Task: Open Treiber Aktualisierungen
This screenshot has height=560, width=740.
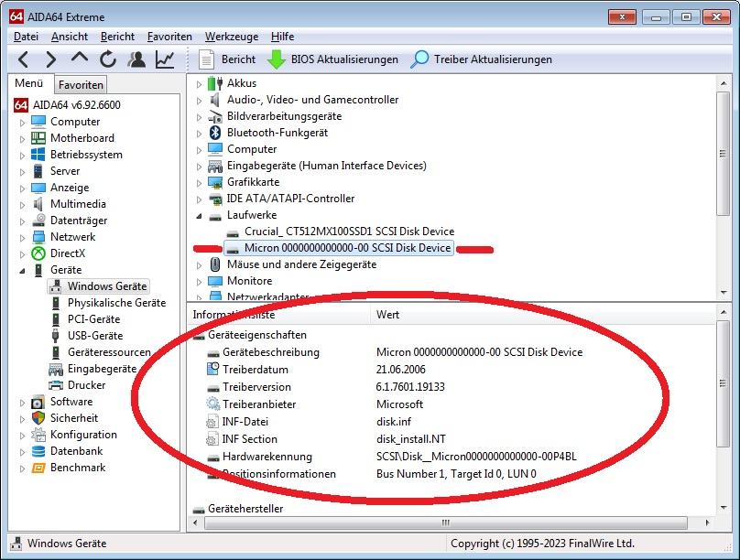Action: 481,59
